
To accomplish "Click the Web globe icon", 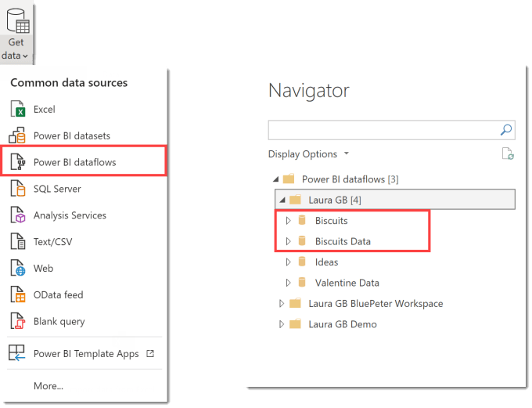I will (x=17, y=268).
